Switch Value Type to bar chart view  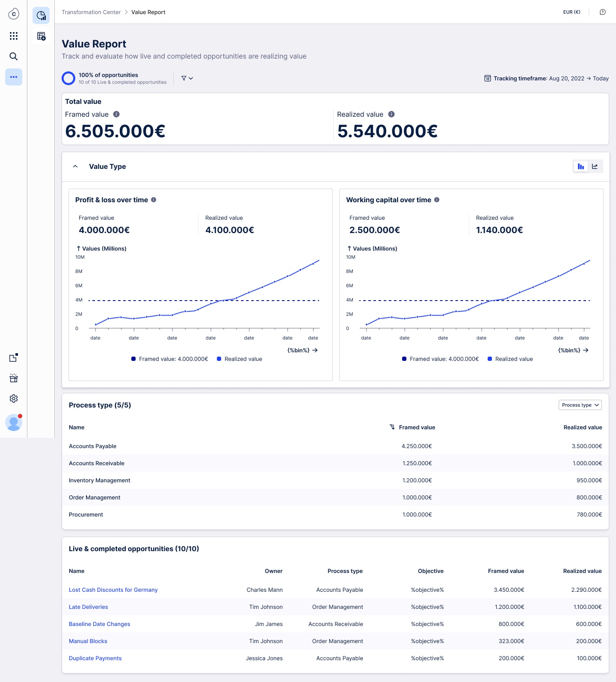tap(581, 166)
